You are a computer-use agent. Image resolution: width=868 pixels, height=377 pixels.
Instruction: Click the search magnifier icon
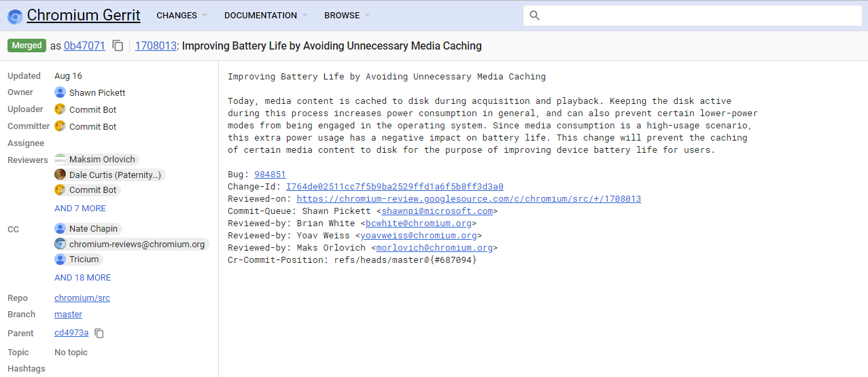point(534,16)
